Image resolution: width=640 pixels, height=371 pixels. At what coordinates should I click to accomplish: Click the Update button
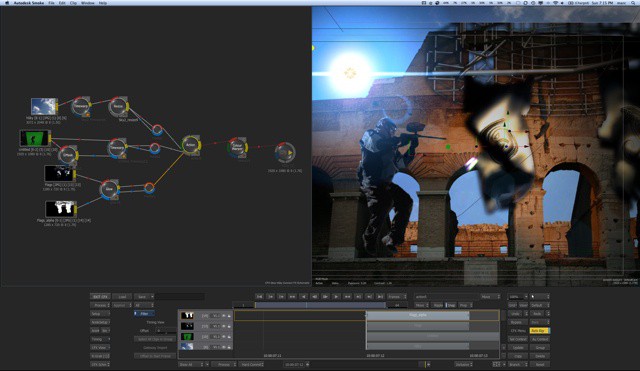[x=518, y=347]
